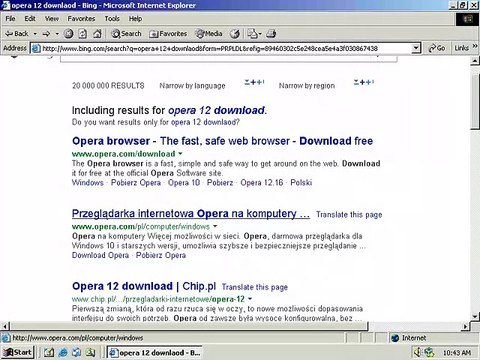Open 'Opera 12 download | Chip.pl' result
Screen dimensions: 480x360
pos(144,286)
